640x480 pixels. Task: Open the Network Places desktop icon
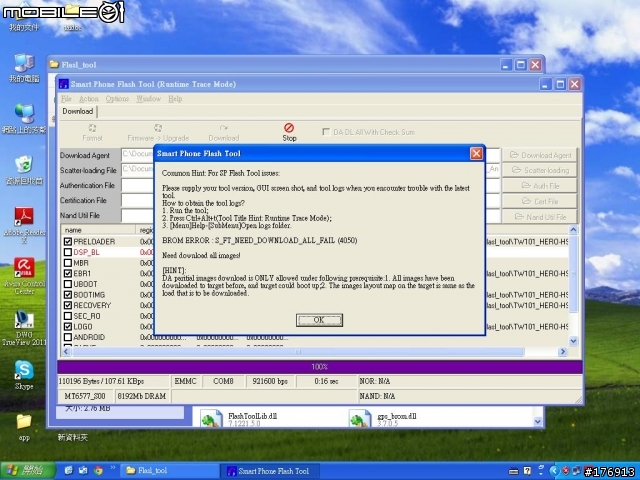[x=24, y=119]
